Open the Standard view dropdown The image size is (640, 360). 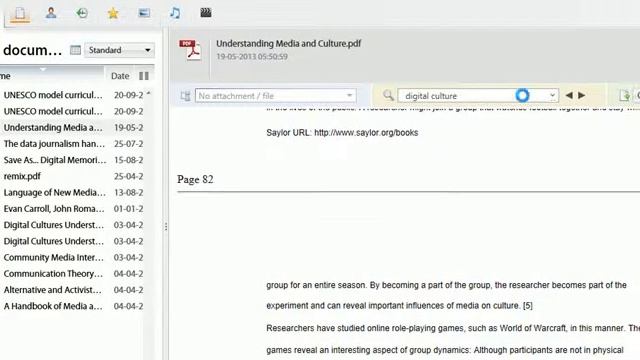point(119,50)
